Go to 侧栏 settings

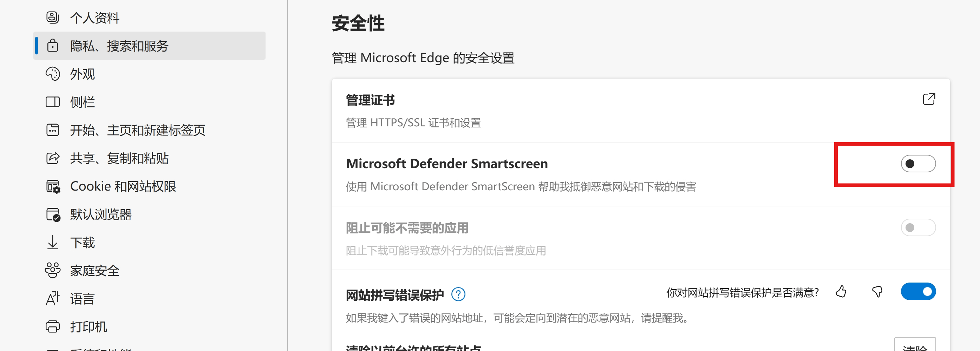point(150,102)
